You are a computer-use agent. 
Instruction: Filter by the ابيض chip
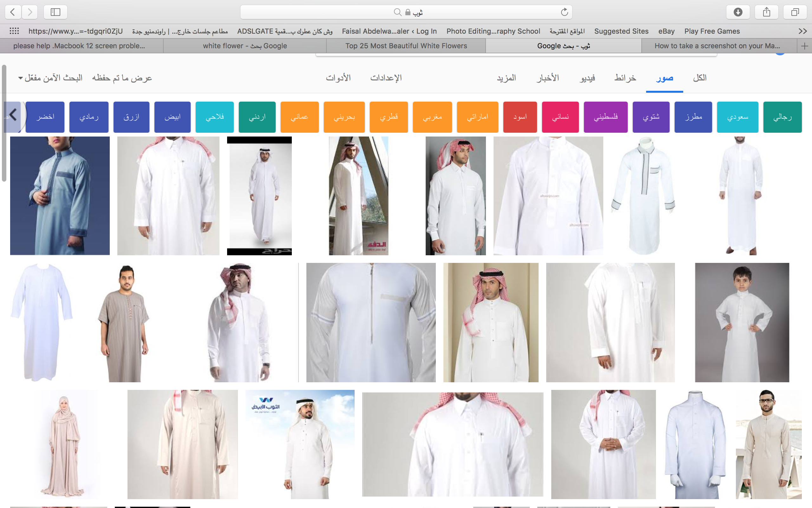[173, 117]
